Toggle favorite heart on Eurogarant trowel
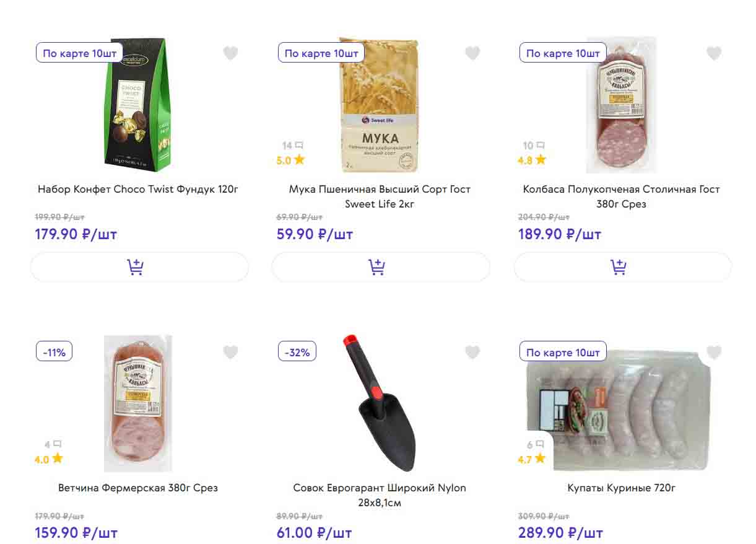The width and height of the screenshot is (756, 544). tap(472, 352)
